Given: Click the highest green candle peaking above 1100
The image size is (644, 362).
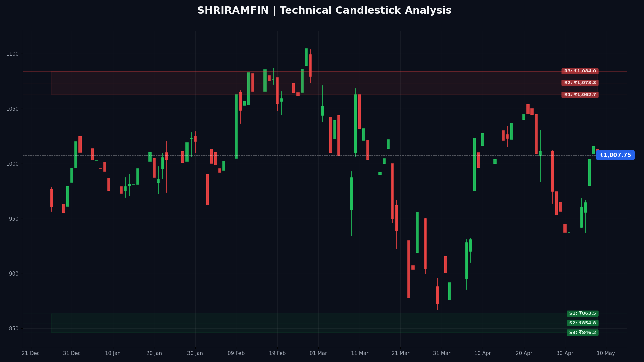Looking at the screenshot, I should 306,57.
